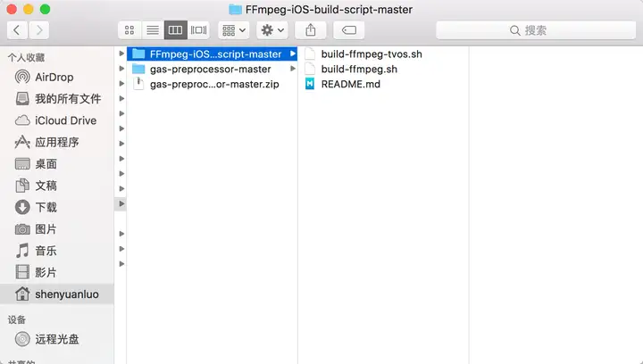Image resolution: width=643 pixels, height=364 pixels.
Task: Open 应用程序 in the sidebar
Action: point(57,142)
